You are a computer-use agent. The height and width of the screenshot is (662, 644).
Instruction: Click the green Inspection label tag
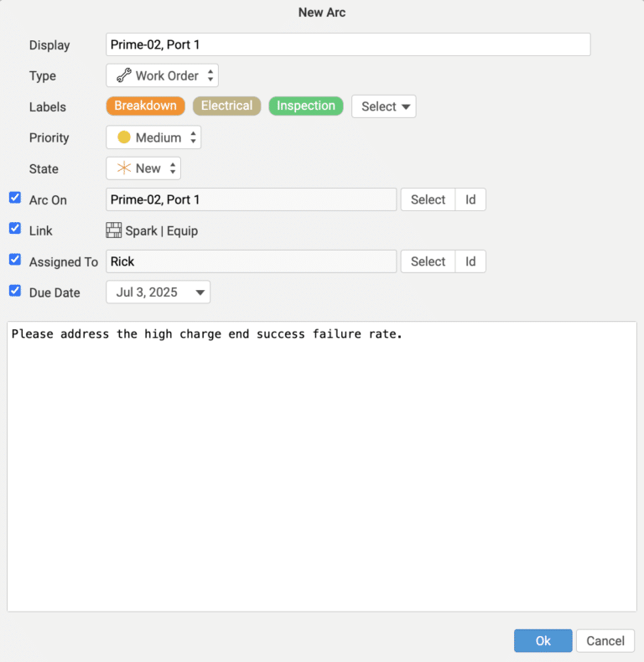tap(305, 106)
